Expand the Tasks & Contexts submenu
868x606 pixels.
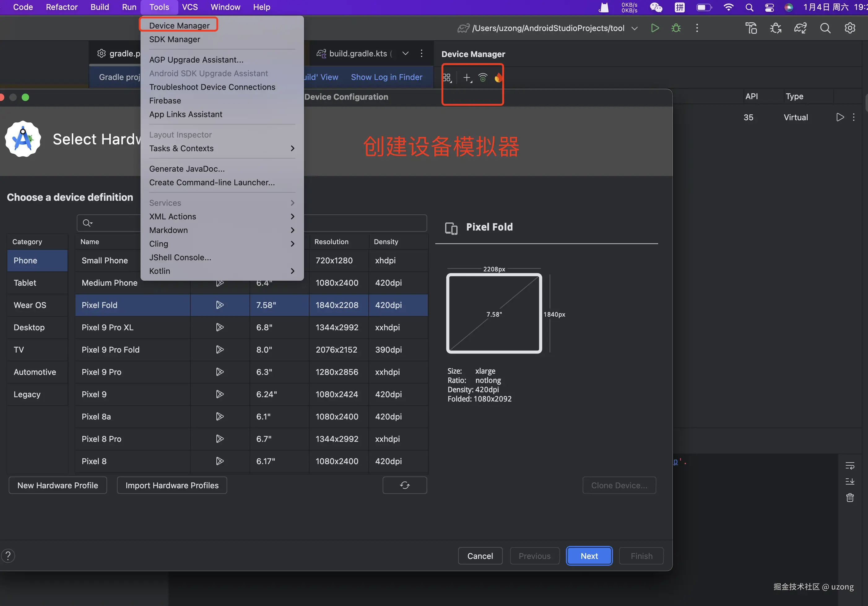pos(292,148)
